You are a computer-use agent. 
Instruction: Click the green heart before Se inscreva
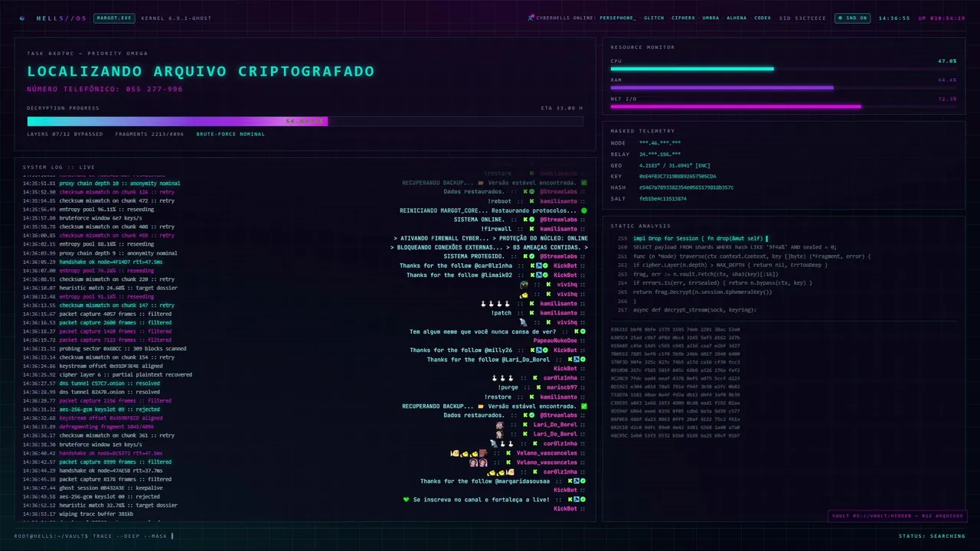(x=407, y=499)
